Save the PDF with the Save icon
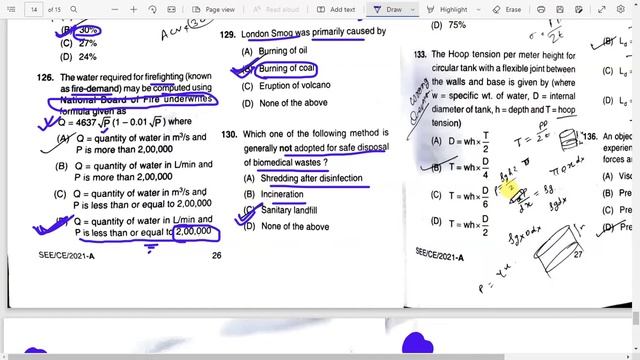The image size is (640, 360). pyautogui.click(x=560, y=9)
